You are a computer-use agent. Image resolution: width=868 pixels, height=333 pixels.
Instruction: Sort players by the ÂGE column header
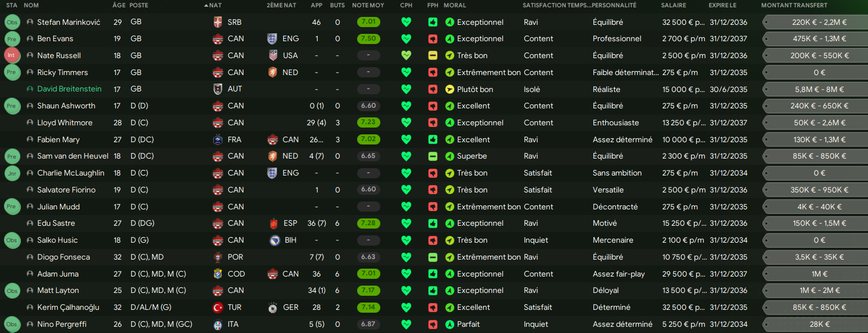pos(119,5)
